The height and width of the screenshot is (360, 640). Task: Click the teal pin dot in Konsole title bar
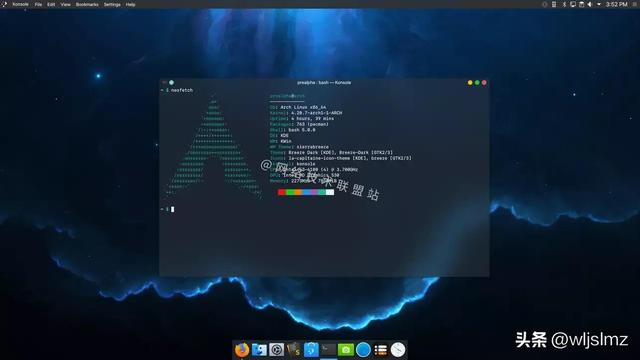pos(171,82)
